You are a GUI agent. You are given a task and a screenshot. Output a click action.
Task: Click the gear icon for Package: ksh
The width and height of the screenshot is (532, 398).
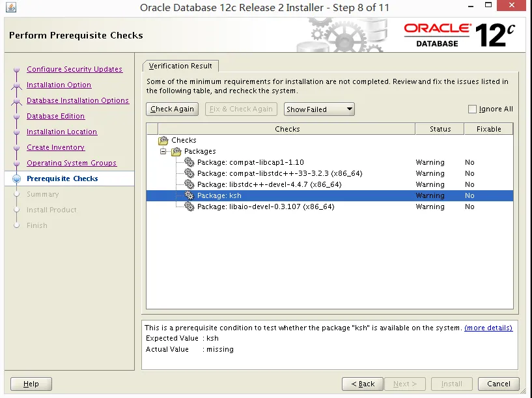pyautogui.click(x=189, y=195)
